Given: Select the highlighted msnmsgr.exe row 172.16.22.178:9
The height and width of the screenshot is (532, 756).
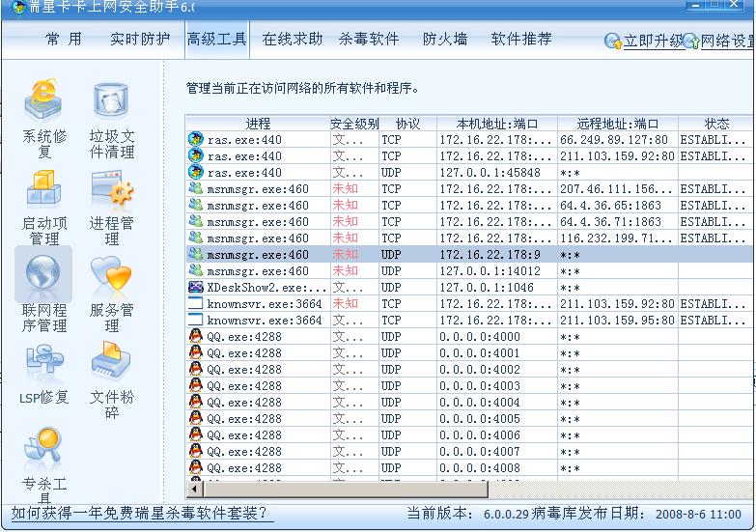Looking at the screenshot, I should pyautogui.click(x=469, y=254).
